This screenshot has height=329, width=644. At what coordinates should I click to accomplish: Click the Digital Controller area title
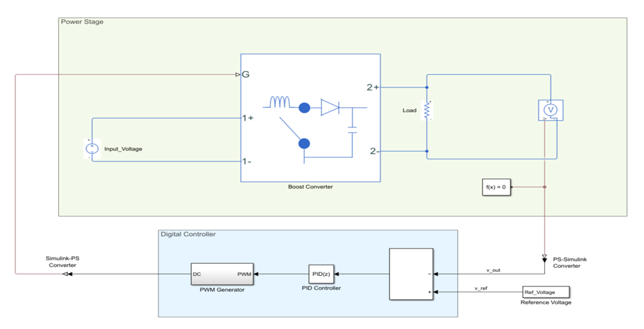click(188, 234)
